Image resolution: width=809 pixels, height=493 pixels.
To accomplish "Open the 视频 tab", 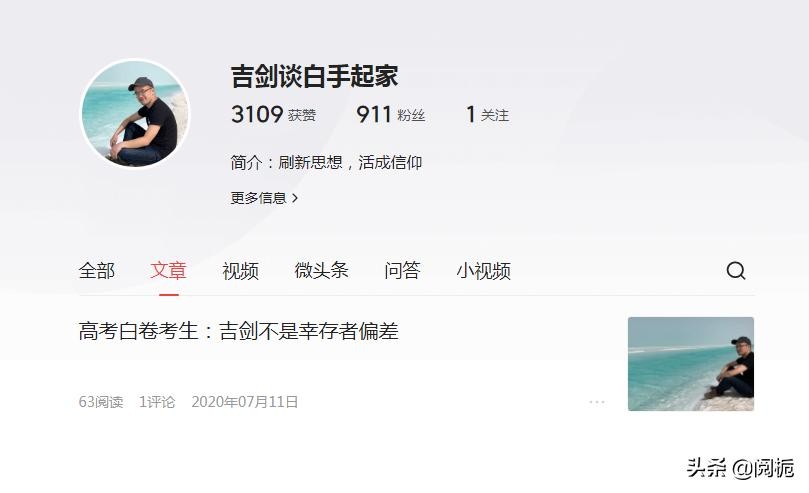I will point(240,270).
